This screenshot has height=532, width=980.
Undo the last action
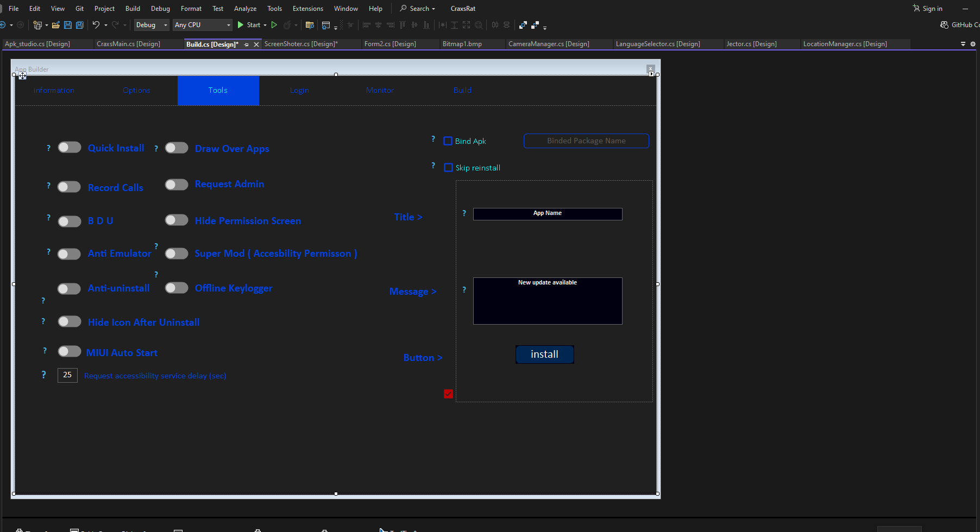(x=96, y=25)
